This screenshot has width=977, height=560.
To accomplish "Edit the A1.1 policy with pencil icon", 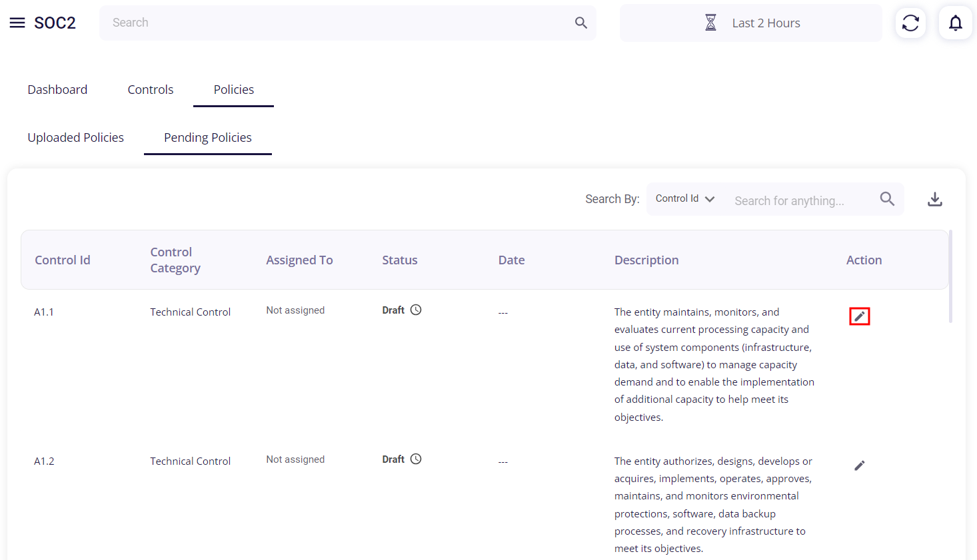I will pos(860,316).
